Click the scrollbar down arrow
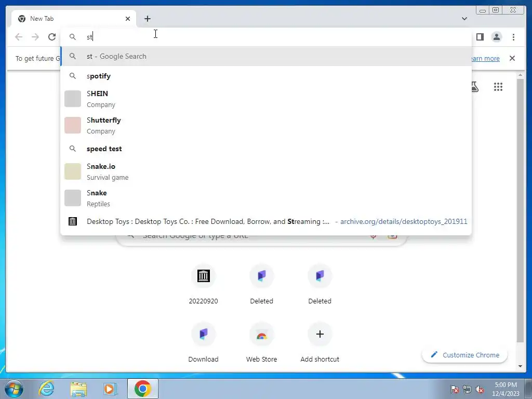This screenshot has height=399, width=532. pyautogui.click(x=520, y=366)
